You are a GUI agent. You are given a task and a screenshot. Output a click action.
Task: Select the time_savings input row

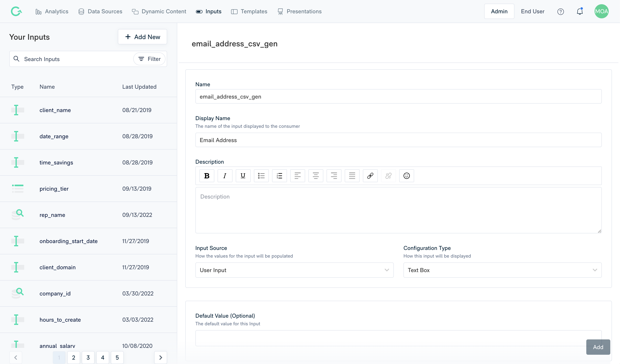point(88,162)
